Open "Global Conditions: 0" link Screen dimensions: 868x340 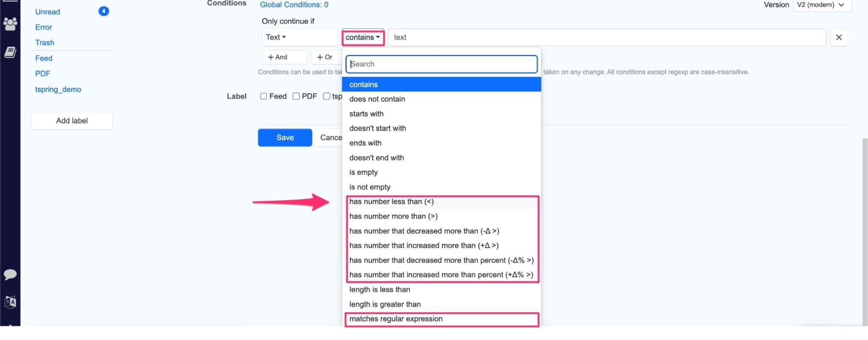tap(294, 4)
